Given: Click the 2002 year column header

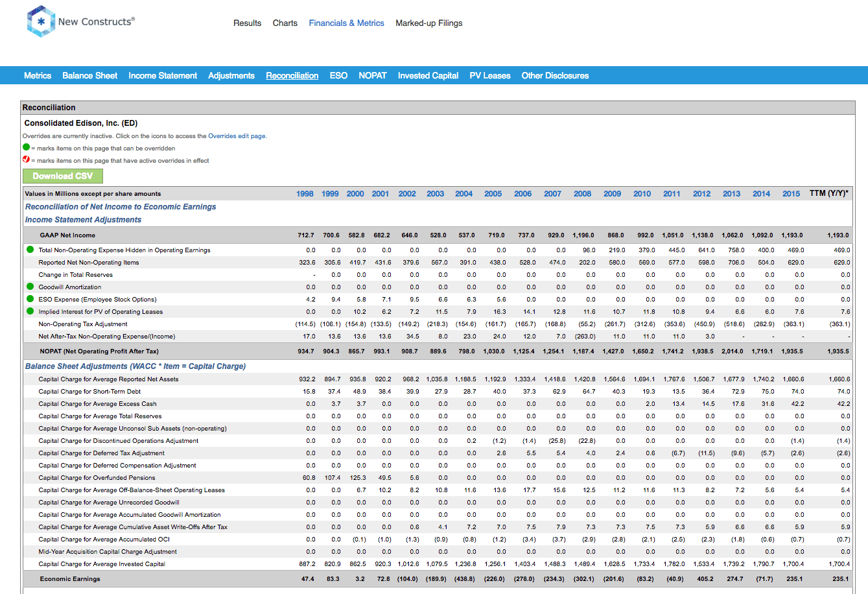Looking at the screenshot, I should tap(407, 193).
